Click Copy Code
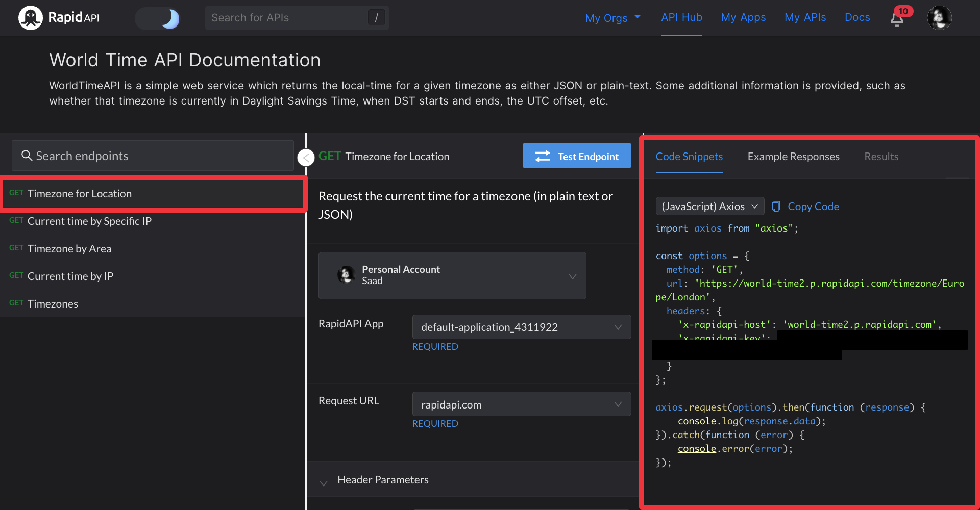This screenshot has height=510, width=980. pos(805,206)
